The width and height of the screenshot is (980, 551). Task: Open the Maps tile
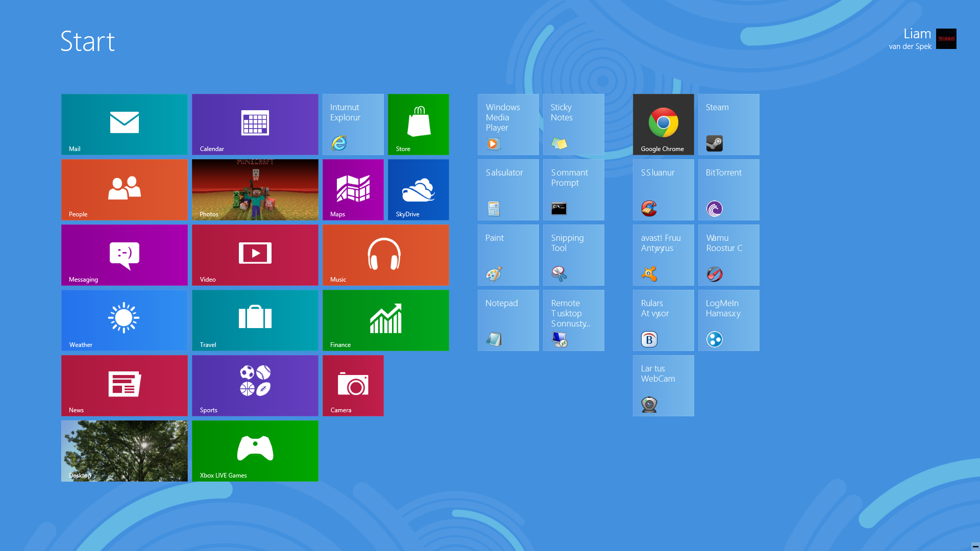point(353,189)
